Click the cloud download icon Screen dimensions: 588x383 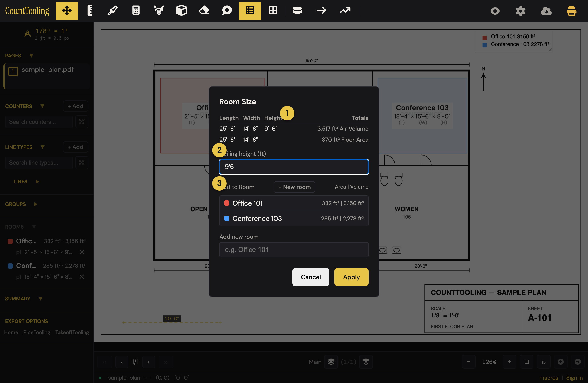[x=546, y=11]
